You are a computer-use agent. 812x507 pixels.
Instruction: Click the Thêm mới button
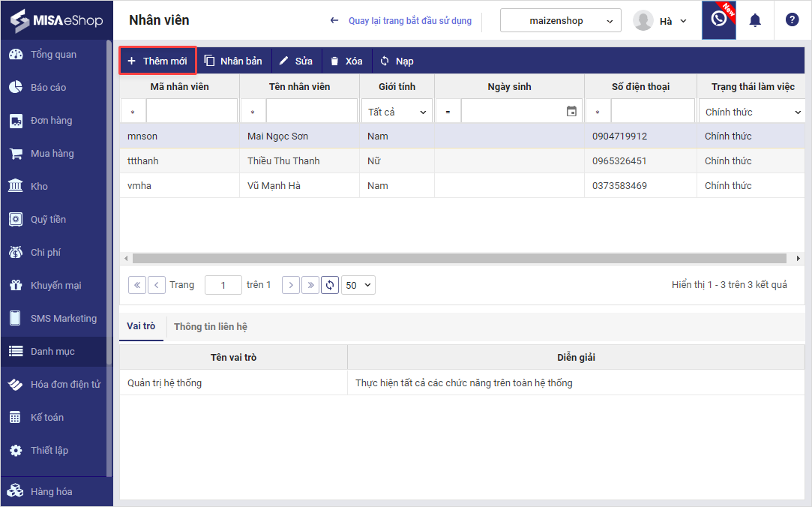pos(157,61)
